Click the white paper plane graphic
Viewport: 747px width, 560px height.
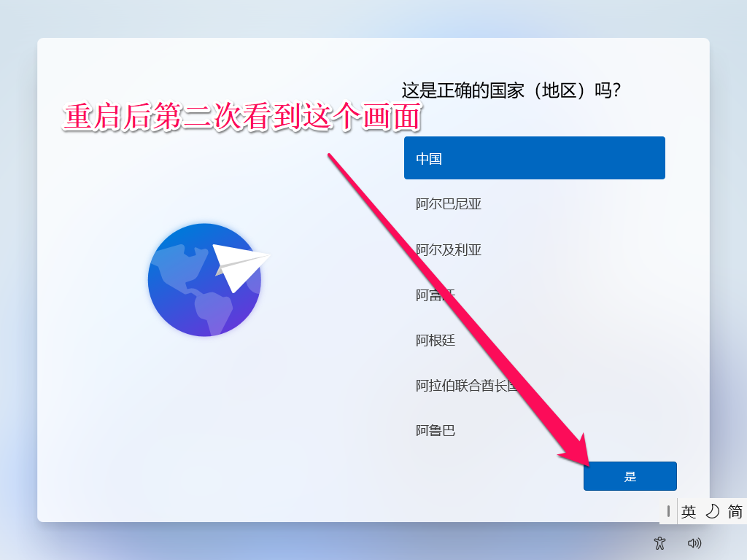tap(241, 268)
